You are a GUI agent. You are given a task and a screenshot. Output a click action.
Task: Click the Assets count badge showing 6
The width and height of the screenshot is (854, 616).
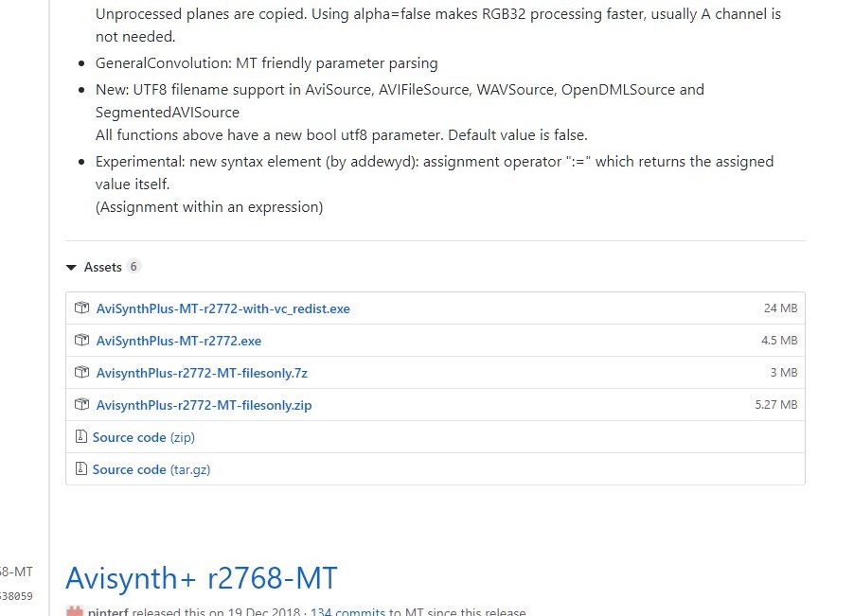click(133, 267)
